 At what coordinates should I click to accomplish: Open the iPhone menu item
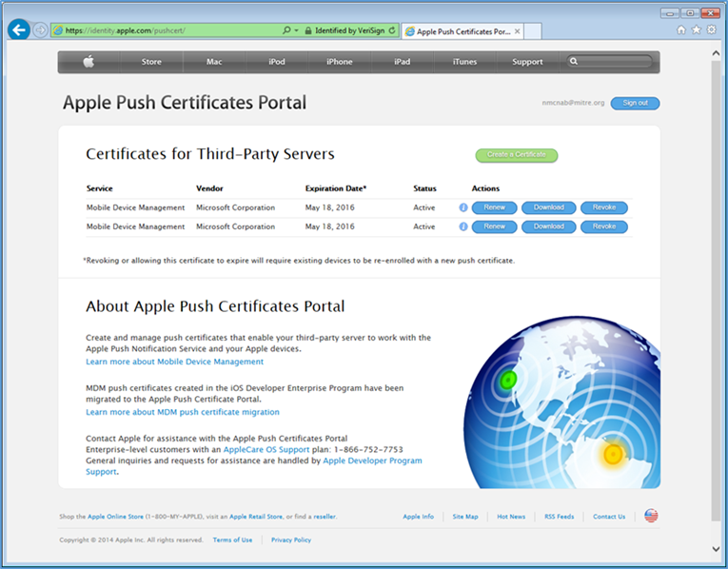point(340,62)
